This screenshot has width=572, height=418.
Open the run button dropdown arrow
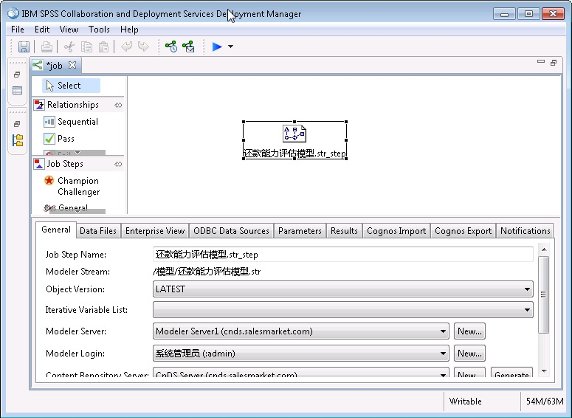pos(231,46)
